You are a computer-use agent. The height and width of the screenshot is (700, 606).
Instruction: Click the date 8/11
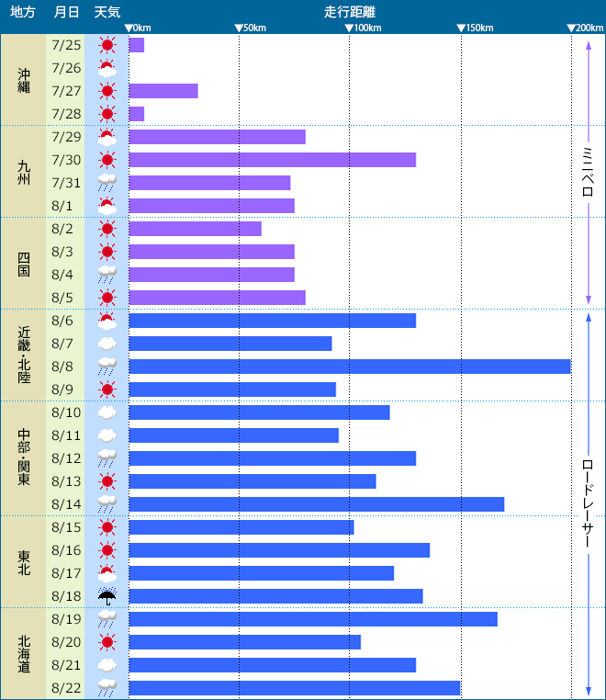[x=66, y=435]
